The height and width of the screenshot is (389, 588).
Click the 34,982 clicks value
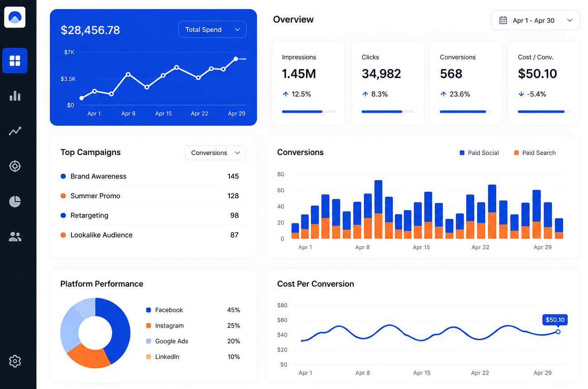point(382,74)
